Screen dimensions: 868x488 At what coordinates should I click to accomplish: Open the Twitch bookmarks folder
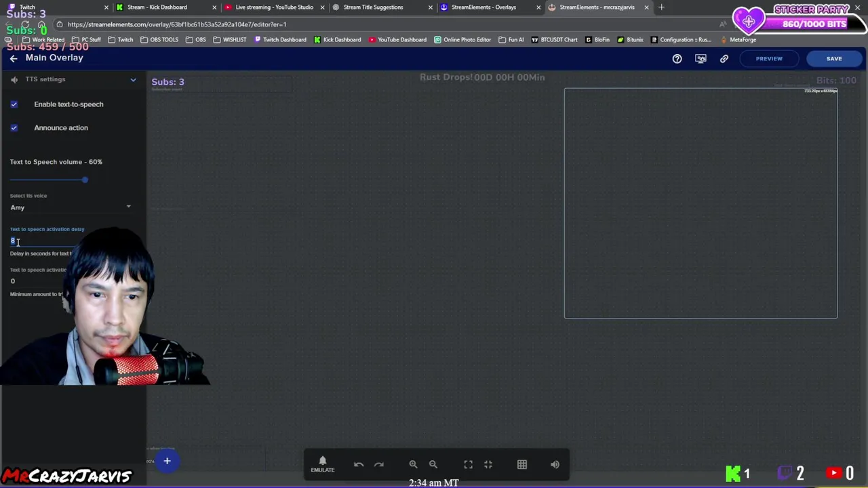click(x=121, y=40)
